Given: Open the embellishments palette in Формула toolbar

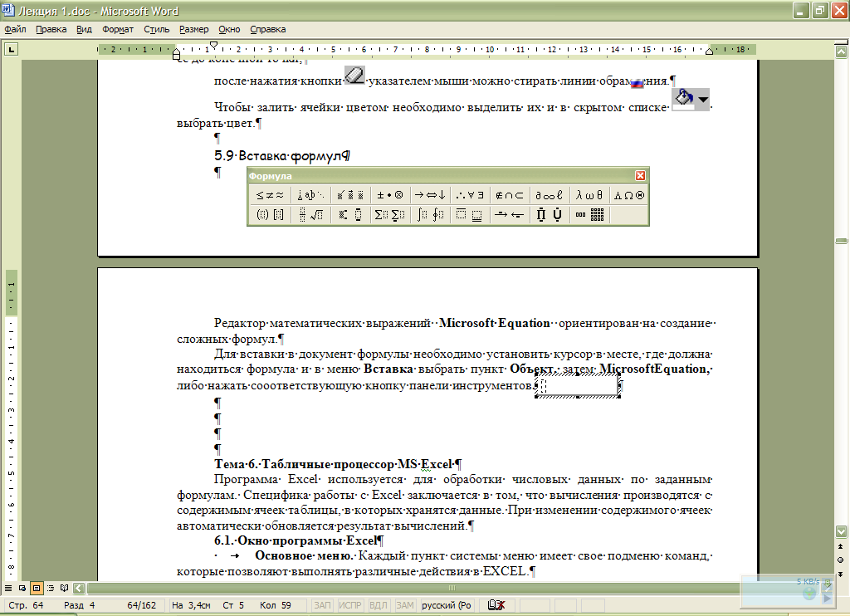Looking at the screenshot, I should click(x=350, y=195).
